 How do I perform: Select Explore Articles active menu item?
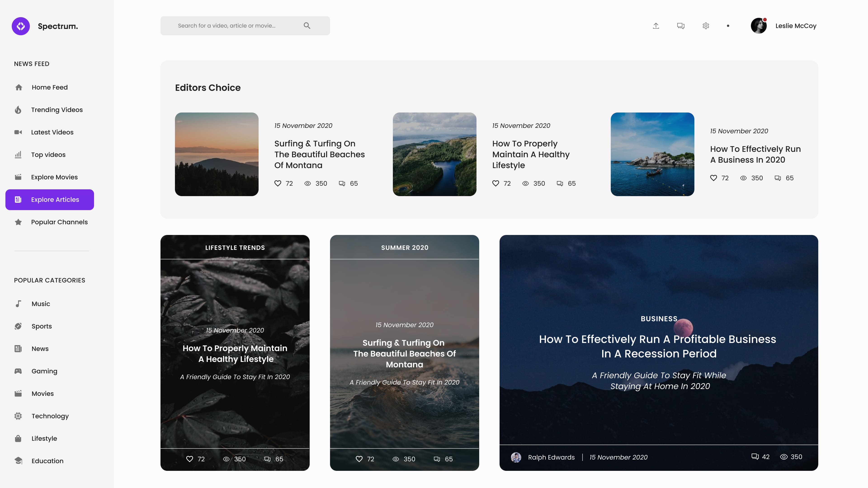[50, 200]
